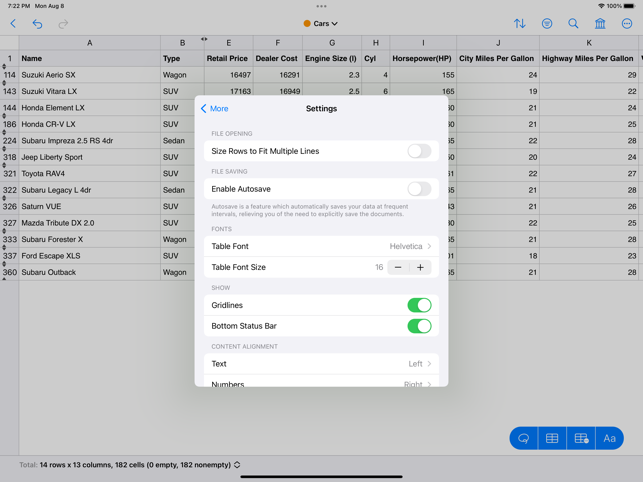Go back to More menu
The width and height of the screenshot is (643, 482).
point(214,109)
